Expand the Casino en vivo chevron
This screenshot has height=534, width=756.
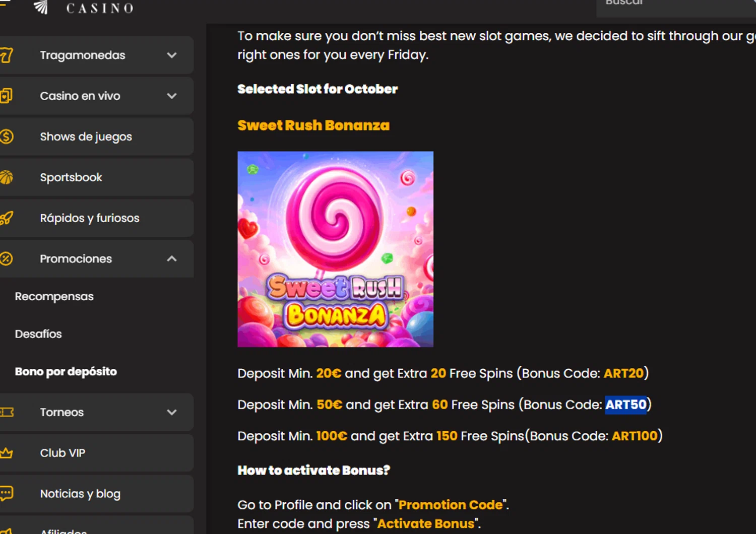click(x=172, y=96)
